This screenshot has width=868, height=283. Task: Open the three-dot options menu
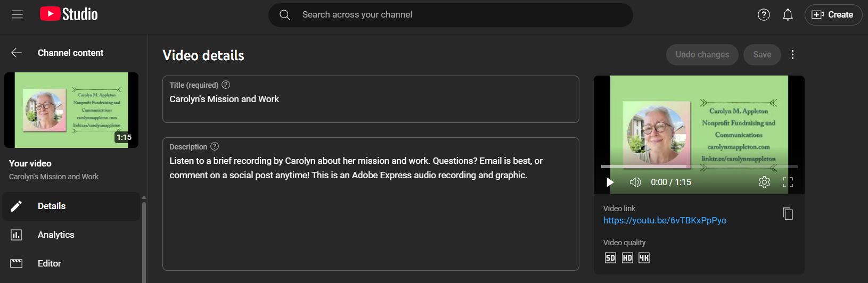(x=792, y=55)
